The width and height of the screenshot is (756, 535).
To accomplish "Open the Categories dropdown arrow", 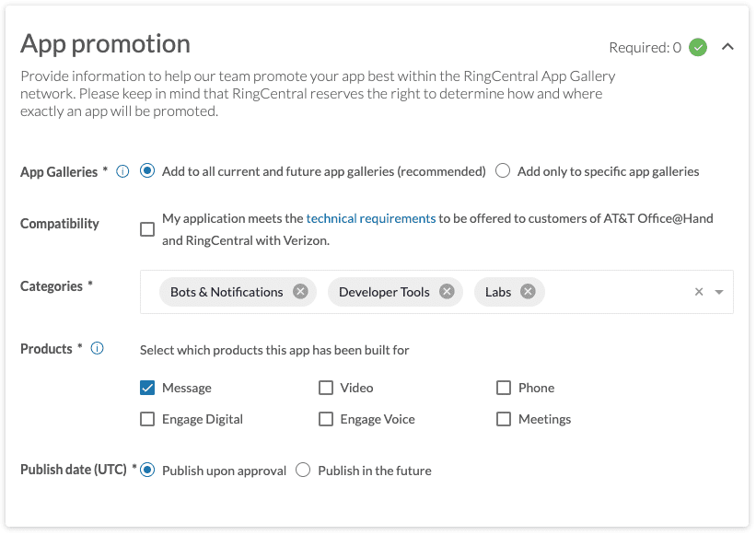I will pos(719,292).
